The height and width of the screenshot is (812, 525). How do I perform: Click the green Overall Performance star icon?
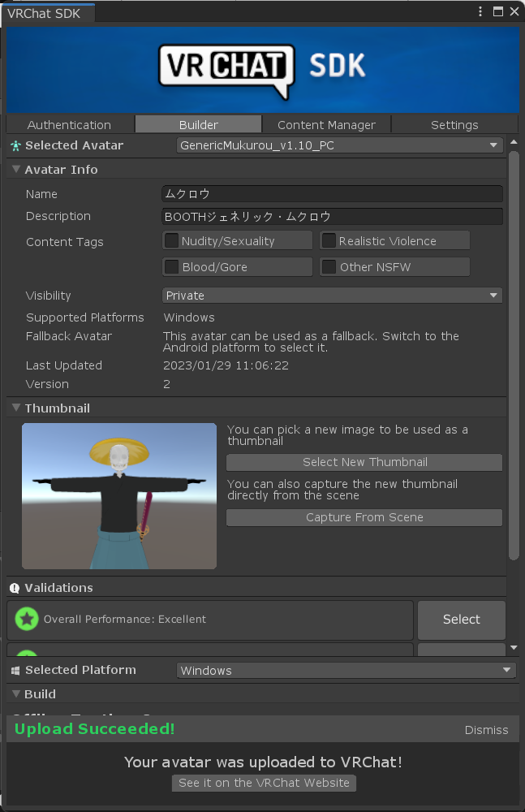click(27, 619)
